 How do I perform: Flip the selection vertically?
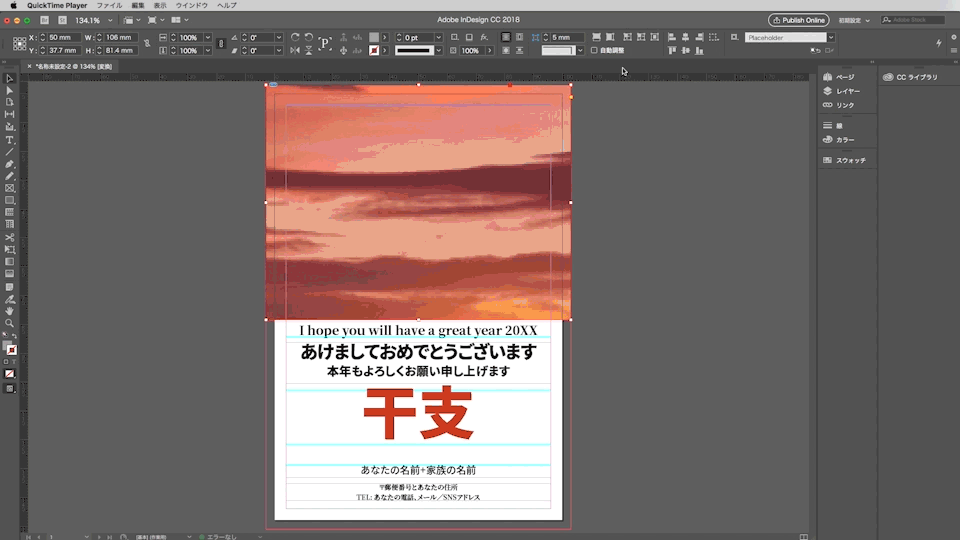309,50
